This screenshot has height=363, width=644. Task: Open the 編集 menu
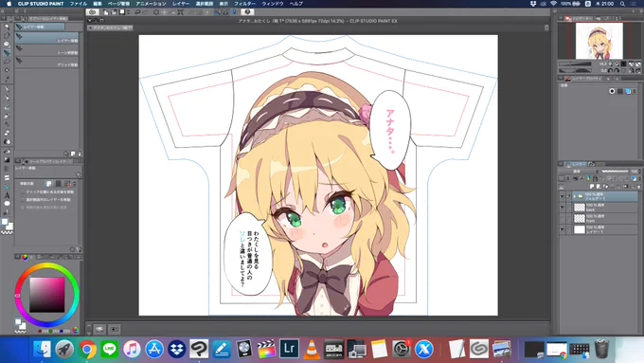coord(98,3)
